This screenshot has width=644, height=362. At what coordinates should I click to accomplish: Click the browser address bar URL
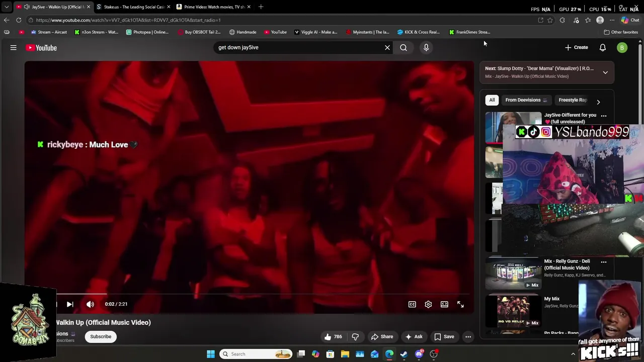coord(128,20)
